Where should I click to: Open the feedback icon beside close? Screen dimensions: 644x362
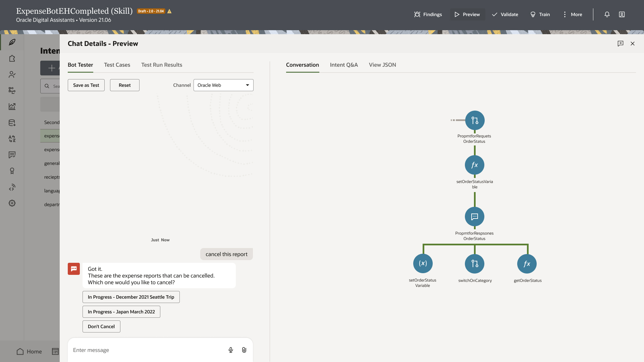point(621,44)
